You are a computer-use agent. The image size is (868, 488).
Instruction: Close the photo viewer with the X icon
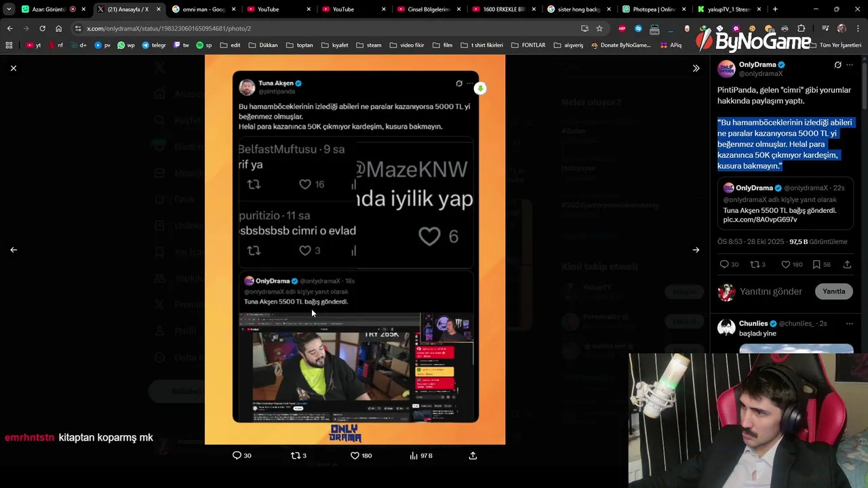[14, 68]
